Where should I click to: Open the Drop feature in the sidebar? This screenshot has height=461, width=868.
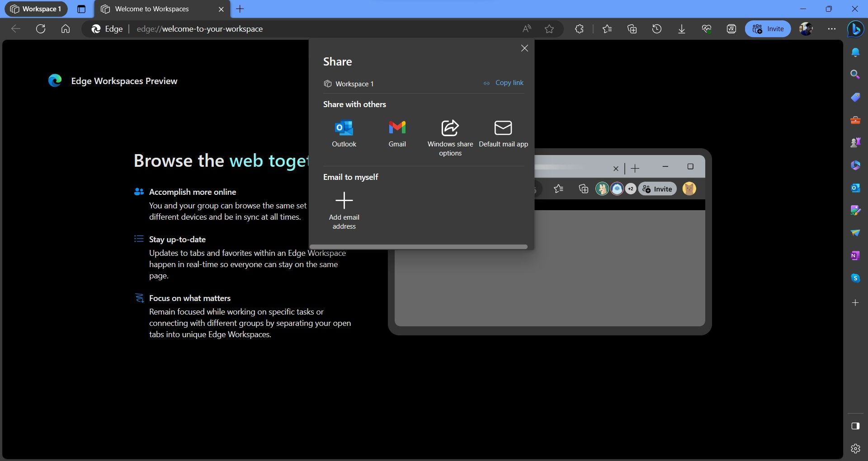[855, 233]
